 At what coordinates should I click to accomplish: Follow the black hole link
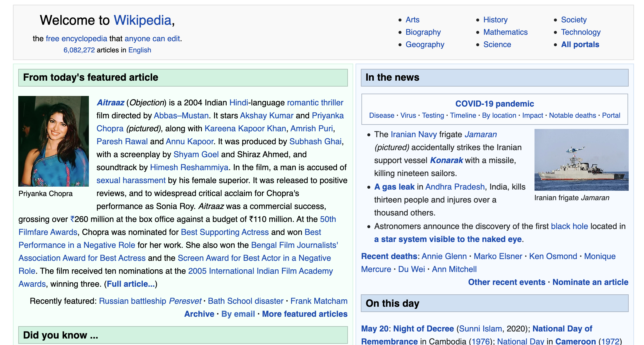569,226
